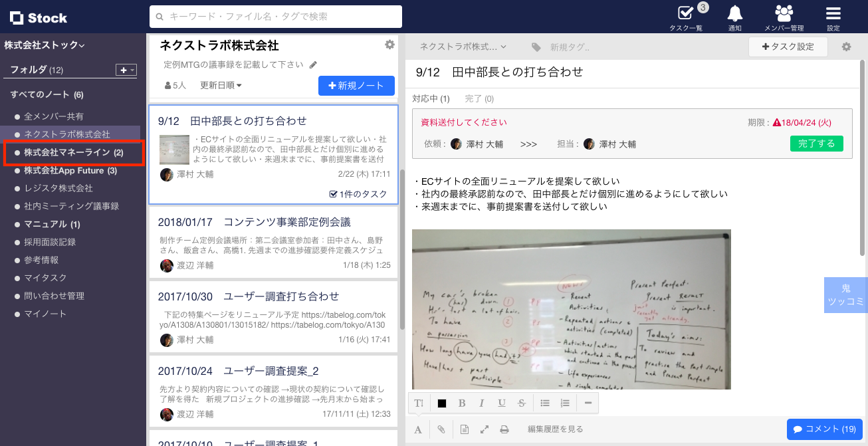Expand the note to fullscreen with arrows icon
Image resolution: width=868 pixels, height=446 pixels.
click(484, 429)
